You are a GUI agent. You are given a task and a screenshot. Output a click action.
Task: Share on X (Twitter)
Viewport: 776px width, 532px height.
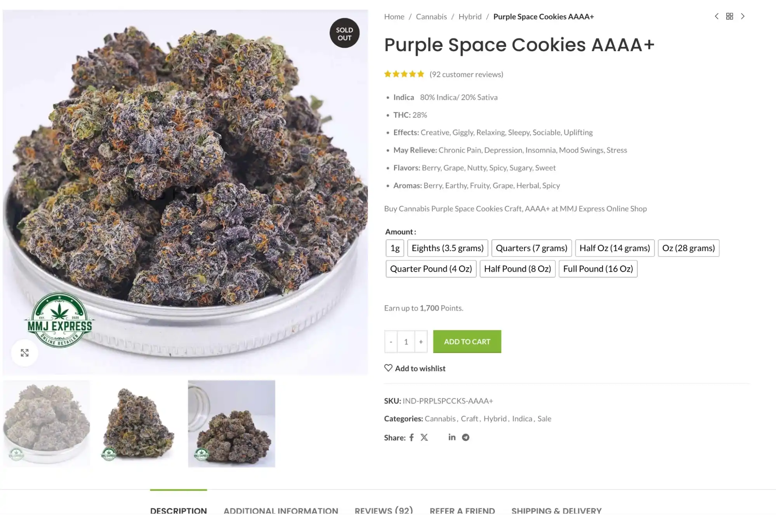pos(424,437)
